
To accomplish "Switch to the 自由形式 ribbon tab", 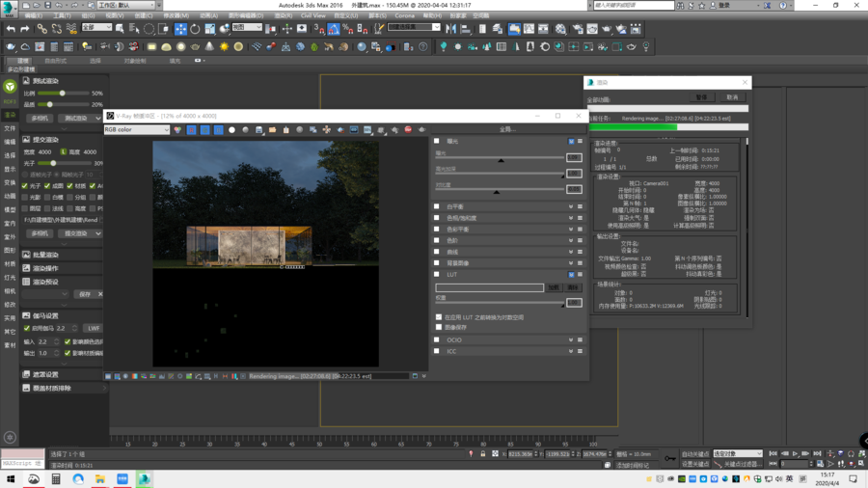I will 55,61.
